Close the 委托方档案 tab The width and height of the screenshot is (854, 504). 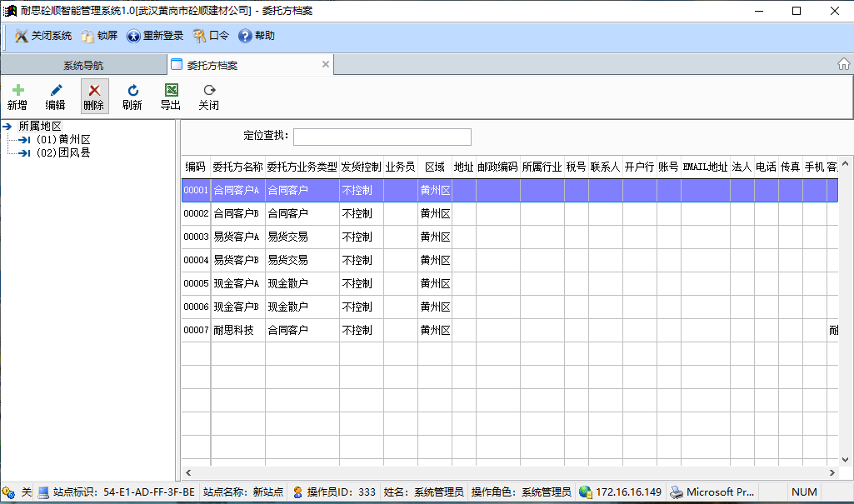[x=326, y=64]
